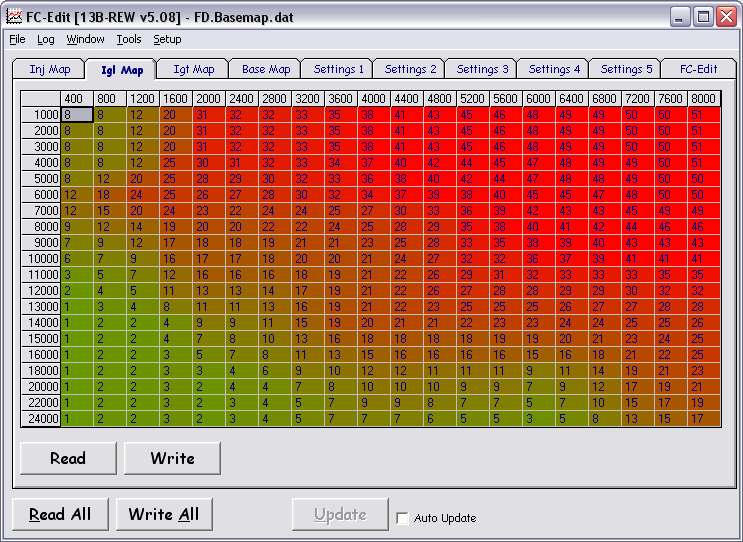Image resolution: width=743 pixels, height=542 pixels.
Task: Open the Window menu
Action: tap(85, 40)
